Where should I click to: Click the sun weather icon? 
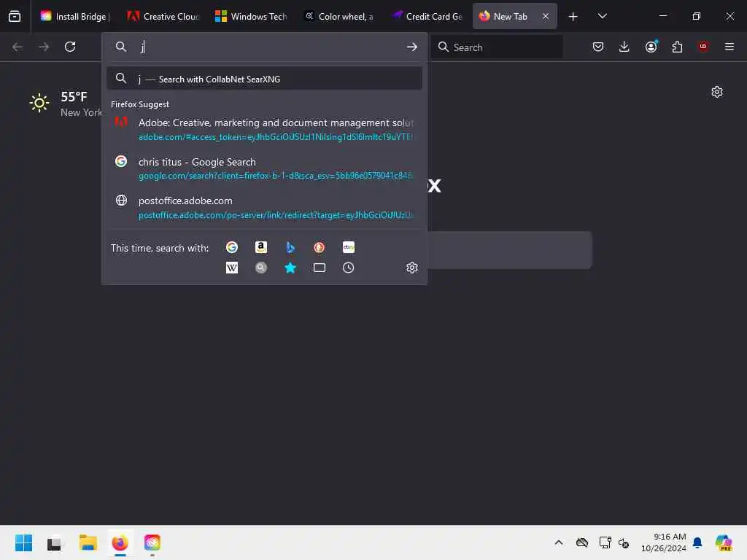tap(39, 103)
